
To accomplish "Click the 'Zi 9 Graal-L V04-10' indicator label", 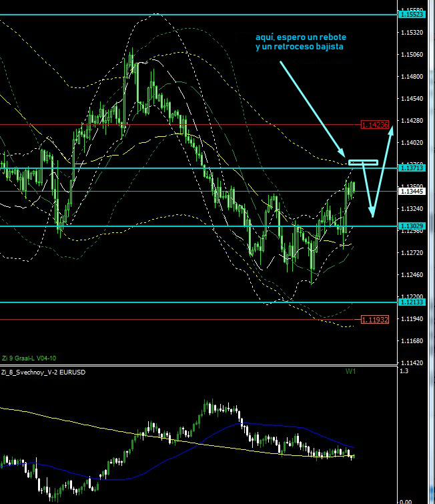I will (x=29, y=357).
